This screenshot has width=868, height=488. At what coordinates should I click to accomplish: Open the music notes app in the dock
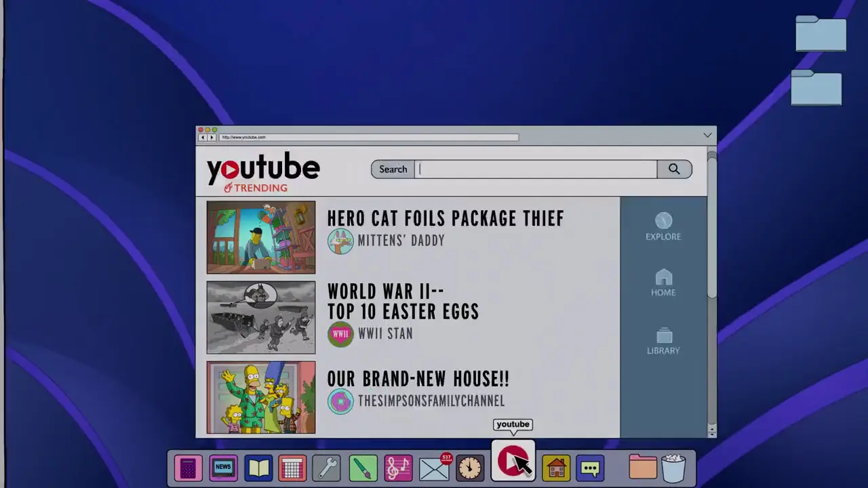point(398,468)
